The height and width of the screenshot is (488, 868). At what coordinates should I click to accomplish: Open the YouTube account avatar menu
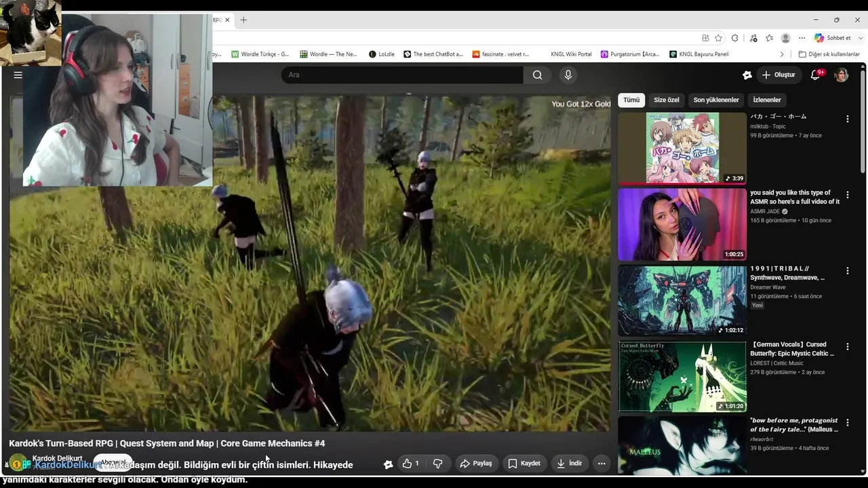tap(841, 75)
